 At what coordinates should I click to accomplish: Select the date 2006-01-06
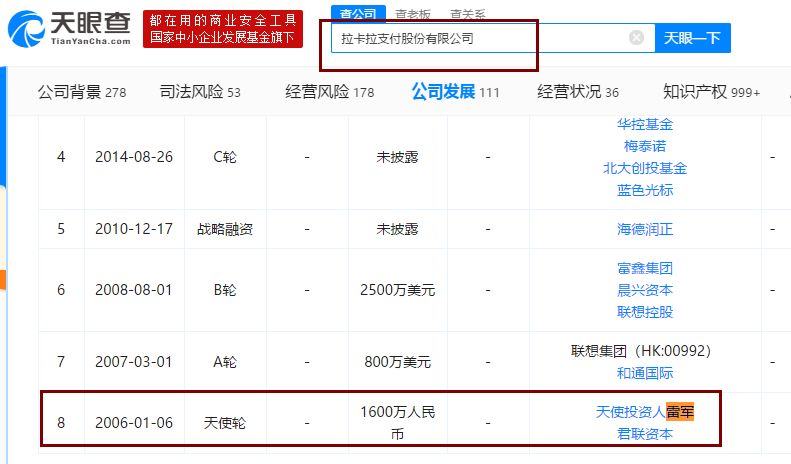point(134,423)
